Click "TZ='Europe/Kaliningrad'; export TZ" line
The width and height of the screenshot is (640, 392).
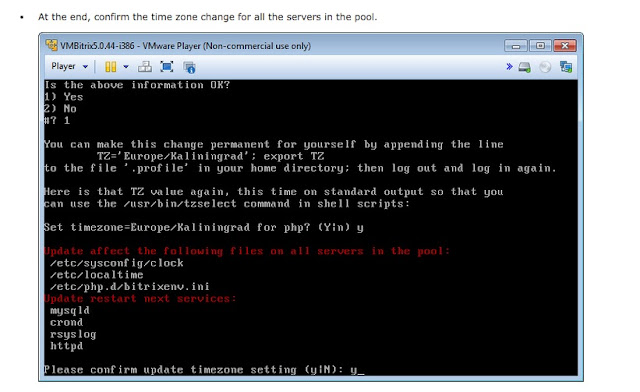[211, 156]
